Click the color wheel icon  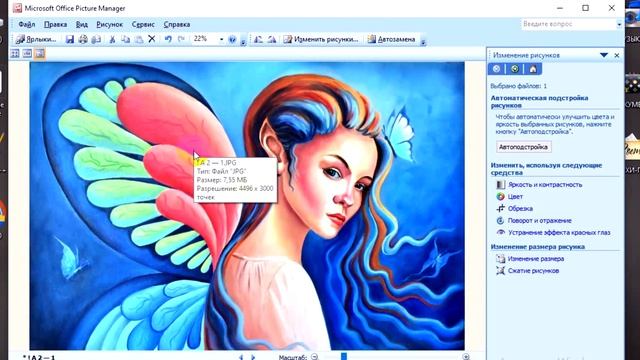pyautogui.click(x=500, y=196)
